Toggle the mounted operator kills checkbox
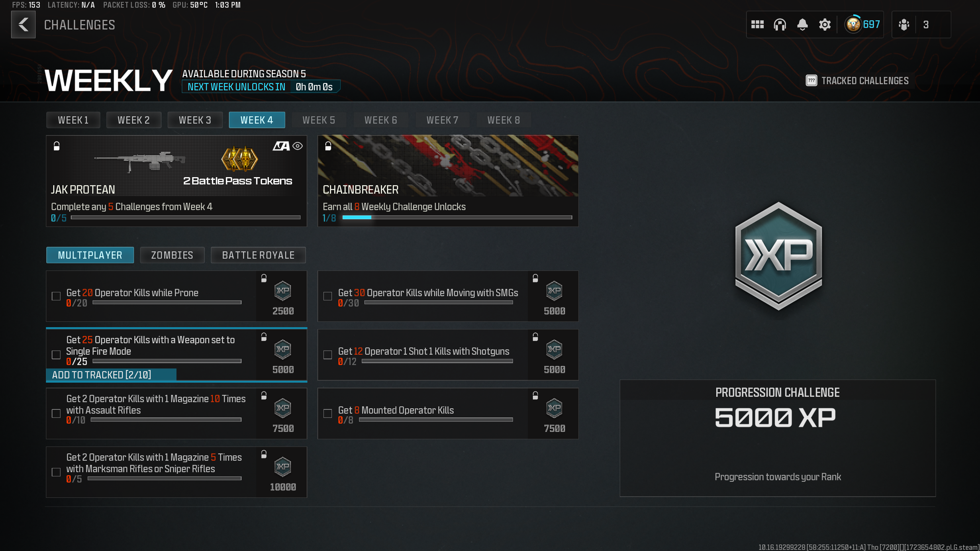The width and height of the screenshot is (980, 551). click(x=327, y=414)
